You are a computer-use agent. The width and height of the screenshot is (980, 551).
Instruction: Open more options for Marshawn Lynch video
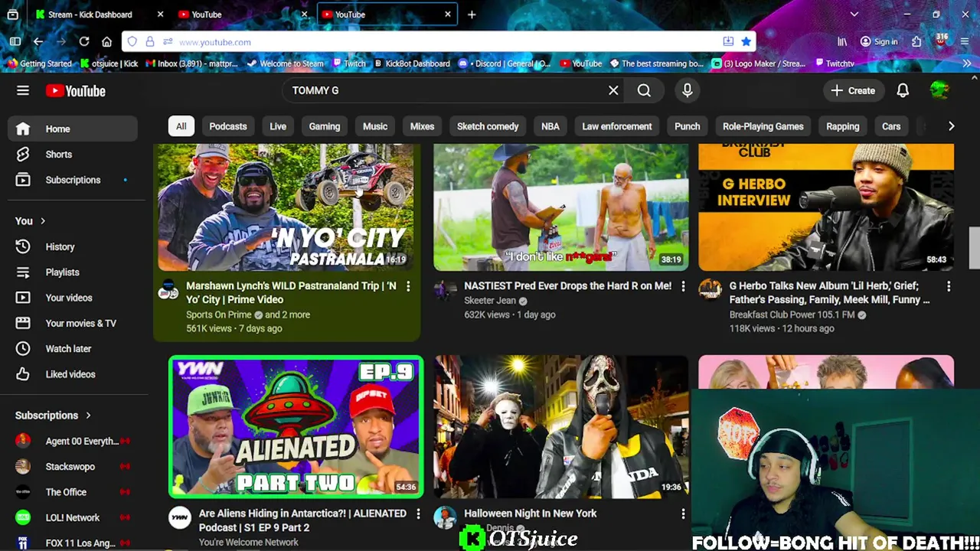pos(408,286)
